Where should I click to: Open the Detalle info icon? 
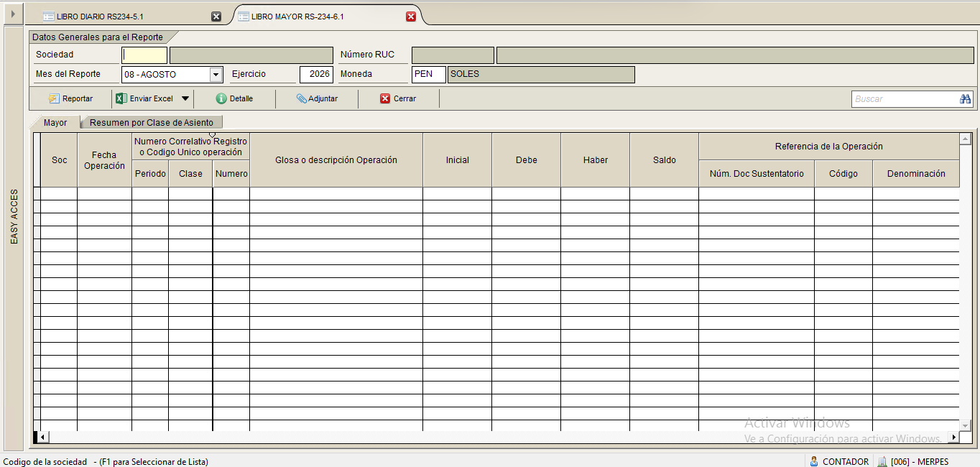click(x=221, y=98)
